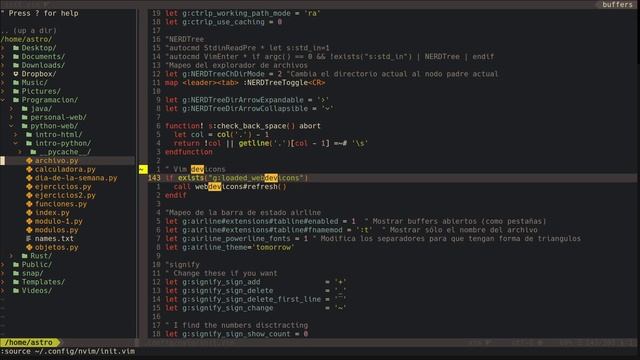Screen dimensions: 640x360
Task: Collapse the intro-python directory arrow
Action: coord(16,143)
